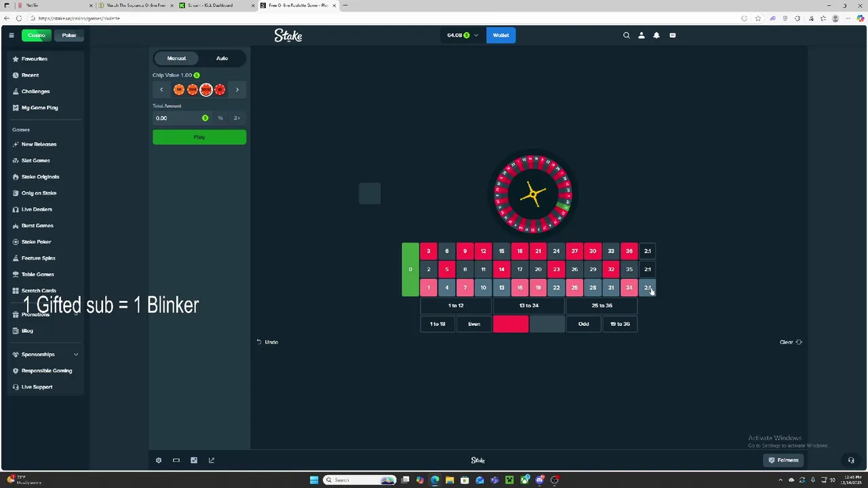Open live stats chart icon

click(x=194, y=460)
